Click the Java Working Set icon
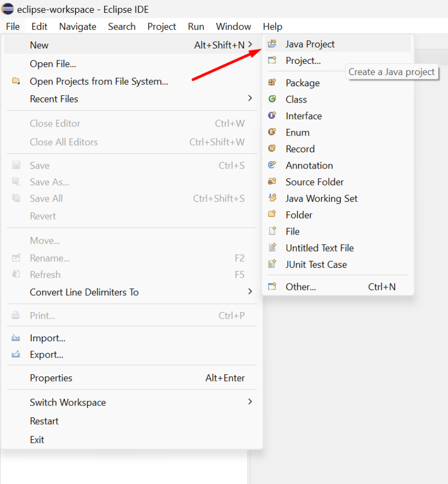This screenshot has width=448, height=484. (x=272, y=198)
